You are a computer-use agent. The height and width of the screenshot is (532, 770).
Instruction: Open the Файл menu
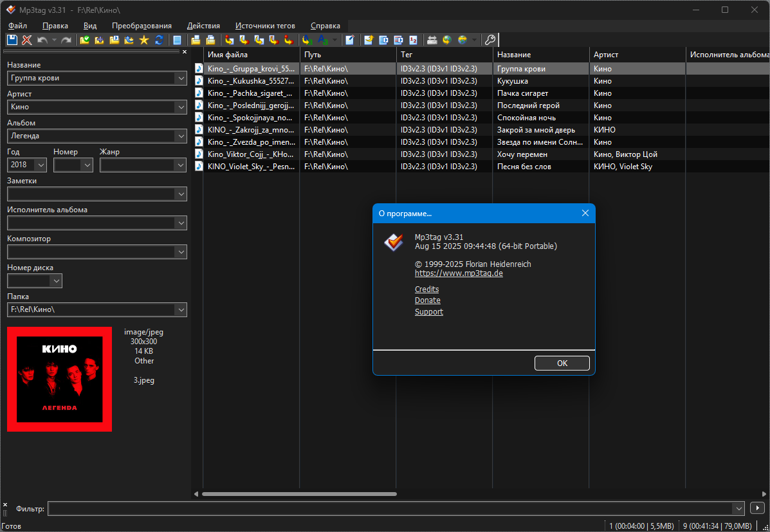[x=17, y=26]
